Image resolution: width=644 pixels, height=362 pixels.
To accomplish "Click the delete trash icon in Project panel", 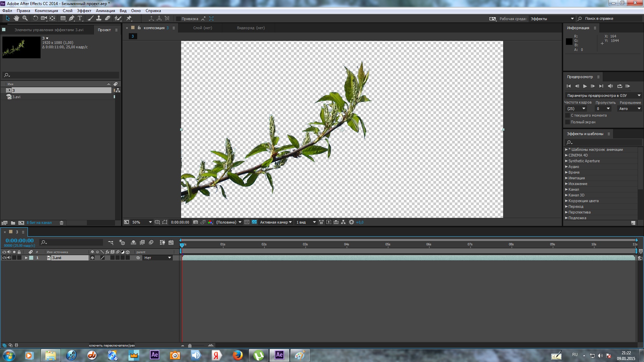I will [x=62, y=223].
